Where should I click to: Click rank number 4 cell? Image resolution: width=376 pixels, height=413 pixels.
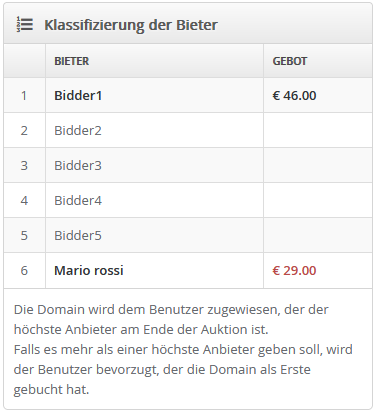[24, 201]
